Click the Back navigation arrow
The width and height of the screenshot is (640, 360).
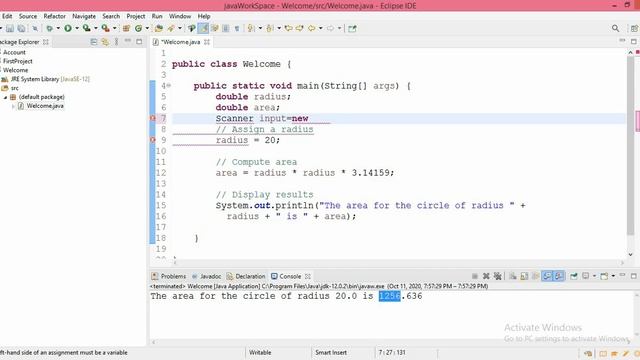[311, 28]
